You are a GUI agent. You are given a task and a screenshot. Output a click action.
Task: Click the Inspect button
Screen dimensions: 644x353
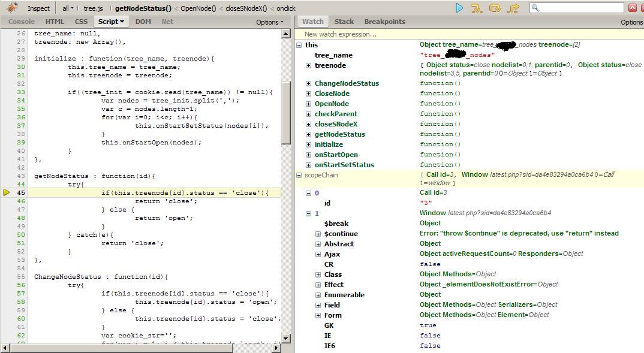[38, 8]
